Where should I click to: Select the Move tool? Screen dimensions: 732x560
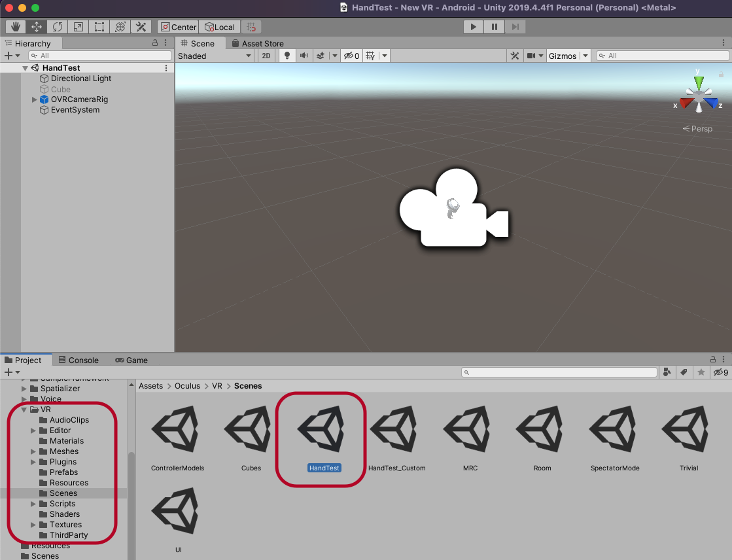pos(37,27)
